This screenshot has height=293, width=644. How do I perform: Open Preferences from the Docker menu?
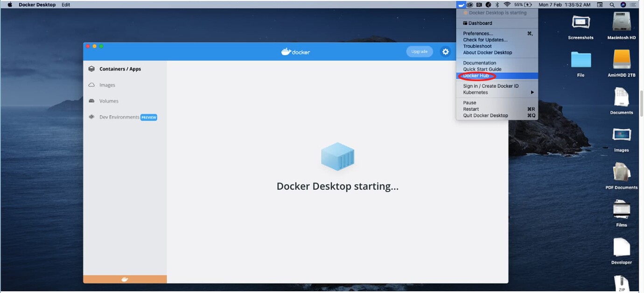pyautogui.click(x=477, y=33)
